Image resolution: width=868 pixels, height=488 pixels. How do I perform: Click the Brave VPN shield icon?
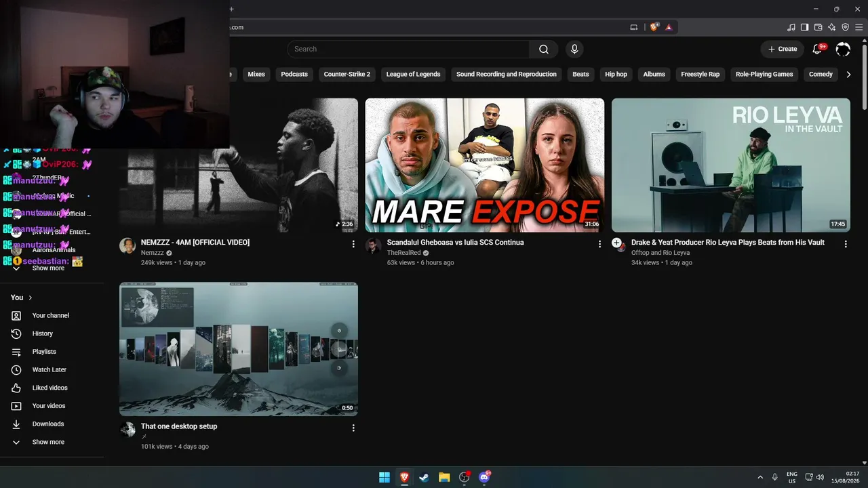[846, 27]
